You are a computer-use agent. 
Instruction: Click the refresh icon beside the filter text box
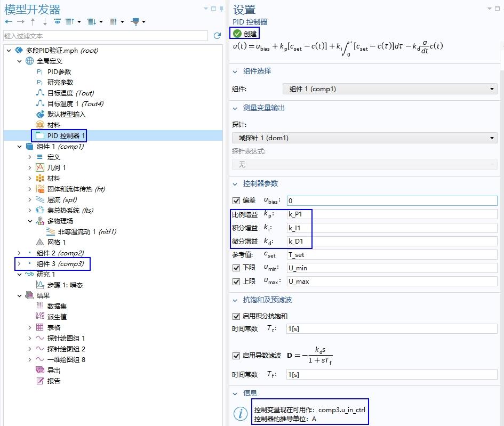click(x=217, y=36)
